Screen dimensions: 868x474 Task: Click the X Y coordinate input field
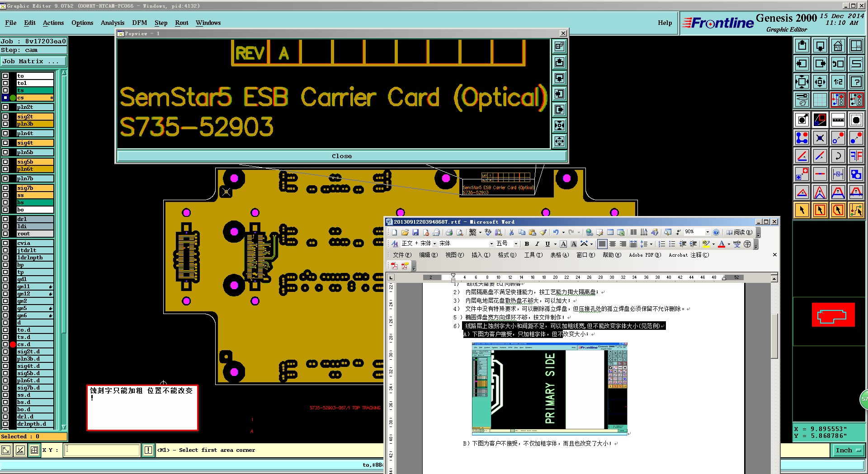[102, 450]
